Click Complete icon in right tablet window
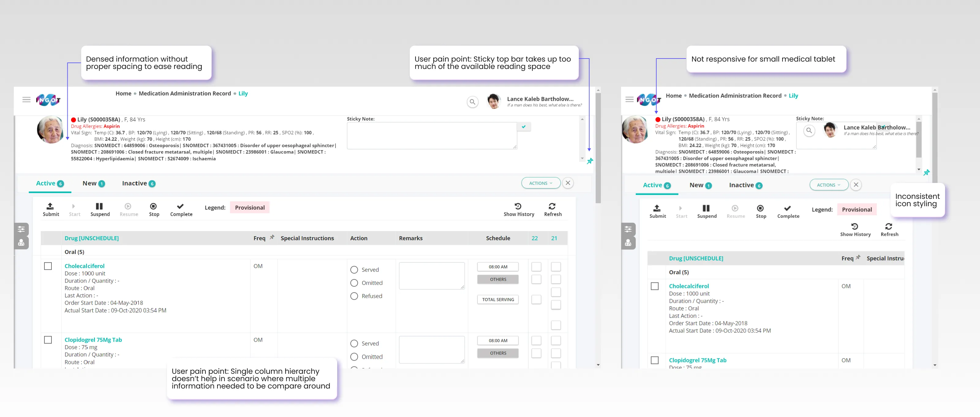This screenshot has width=980, height=417. tap(787, 208)
